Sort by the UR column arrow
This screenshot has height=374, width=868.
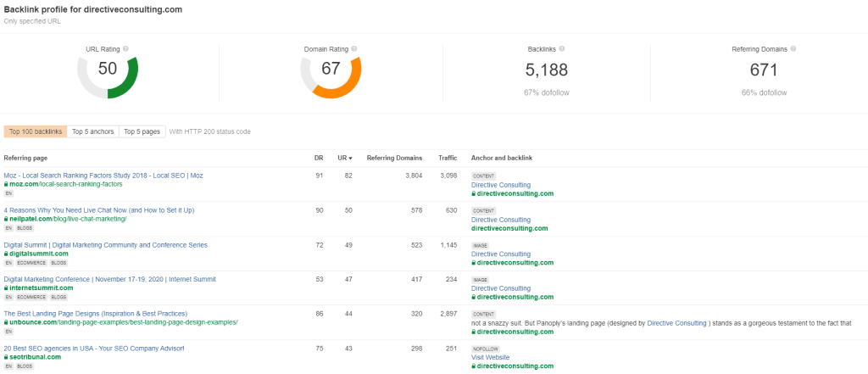pos(350,159)
